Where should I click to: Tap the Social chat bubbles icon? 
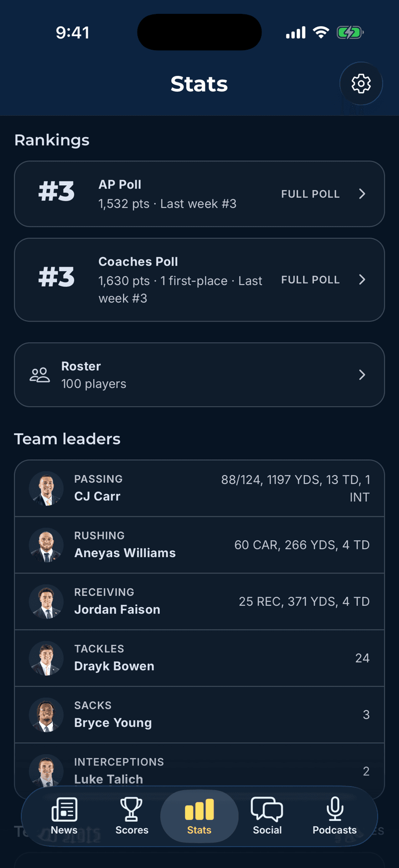[267, 809]
